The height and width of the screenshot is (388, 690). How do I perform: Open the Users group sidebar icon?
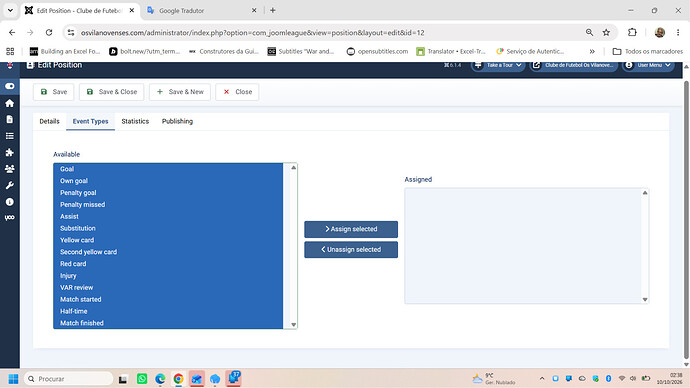coord(10,168)
